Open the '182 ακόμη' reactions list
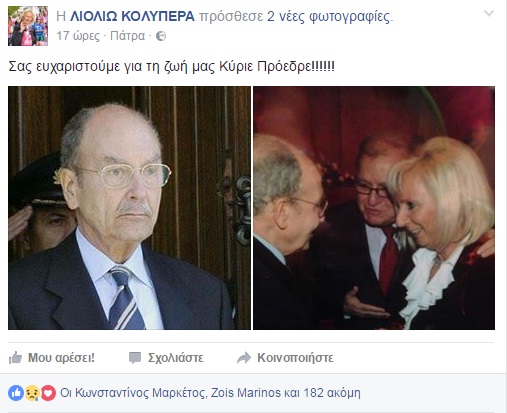Screen dimensions: 507x413 click(332, 393)
